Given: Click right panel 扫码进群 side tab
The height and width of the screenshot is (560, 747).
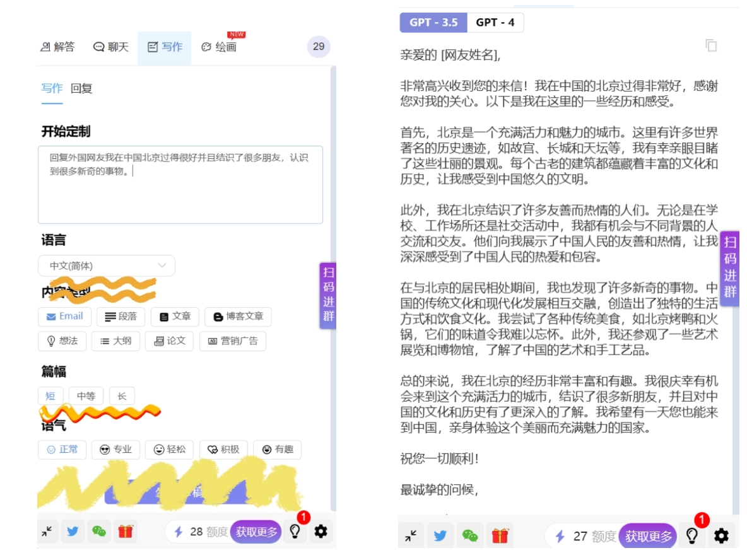Looking at the screenshot, I should (730, 269).
